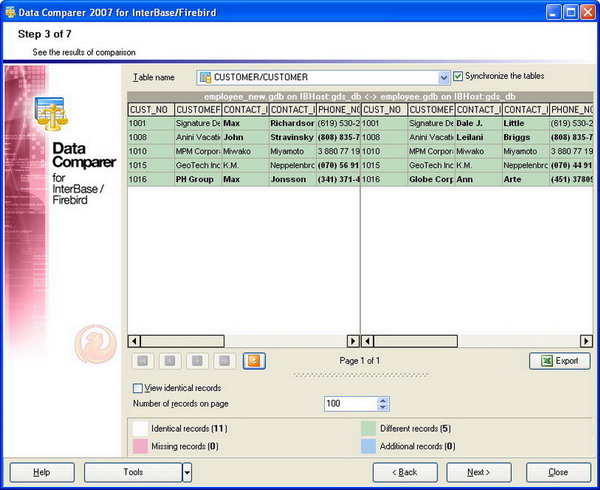Click the Additional records blue color swatch
This screenshot has width=600, height=490.
click(x=368, y=446)
